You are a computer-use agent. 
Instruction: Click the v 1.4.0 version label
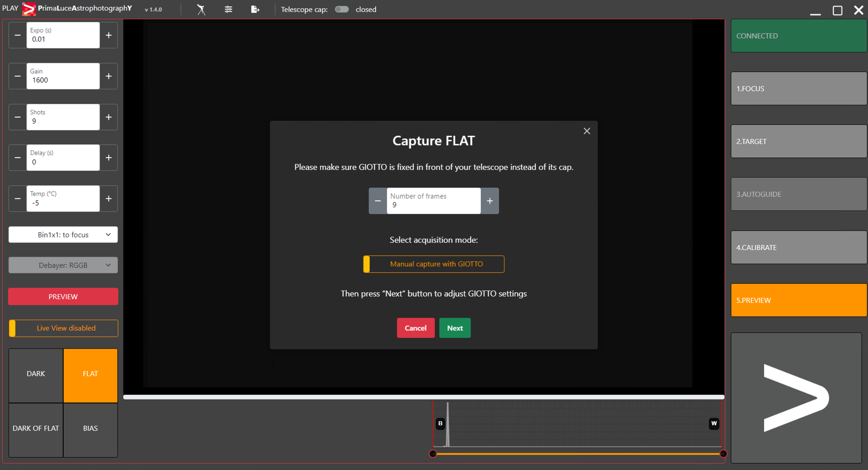coord(153,9)
